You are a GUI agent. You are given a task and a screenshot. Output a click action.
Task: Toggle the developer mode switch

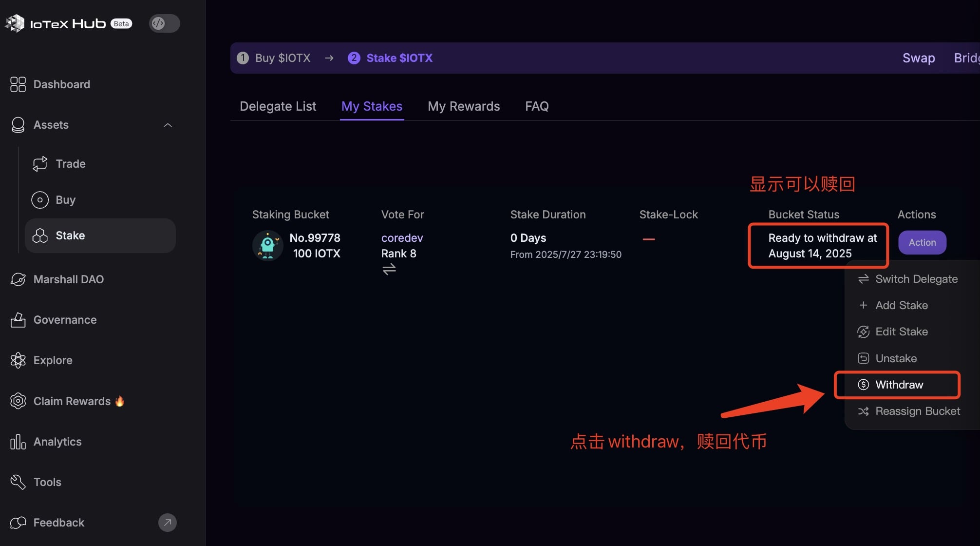164,23
